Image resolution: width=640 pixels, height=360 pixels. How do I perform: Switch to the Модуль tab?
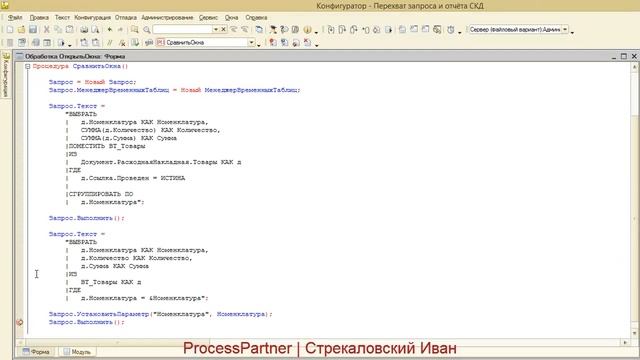tap(77, 352)
